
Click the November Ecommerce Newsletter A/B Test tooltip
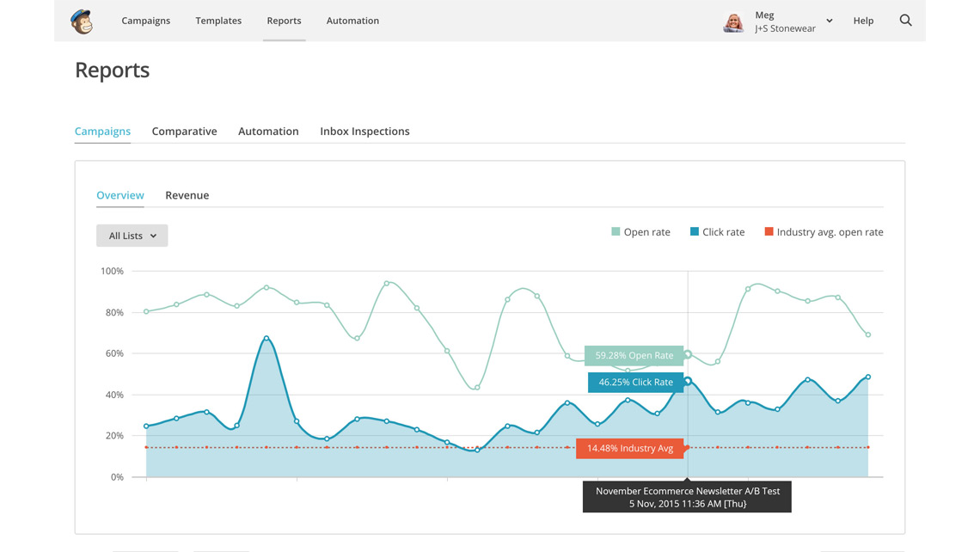point(687,497)
